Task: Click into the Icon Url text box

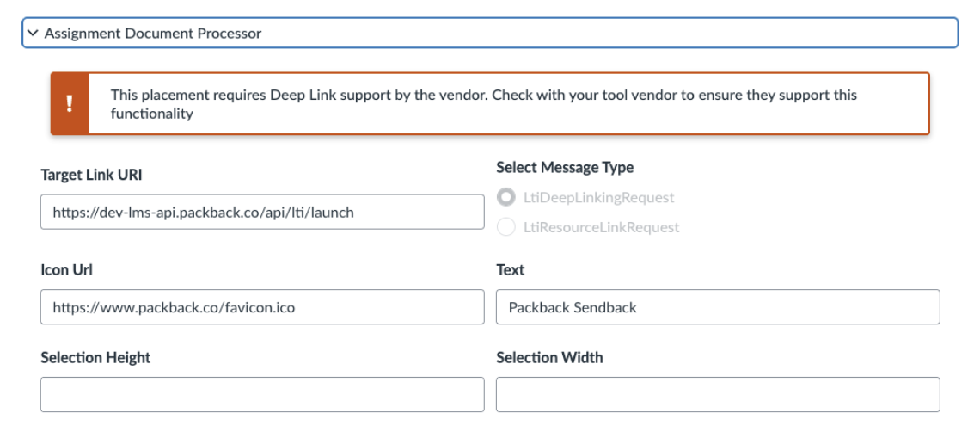Action: pyautogui.click(x=262, y=307)
